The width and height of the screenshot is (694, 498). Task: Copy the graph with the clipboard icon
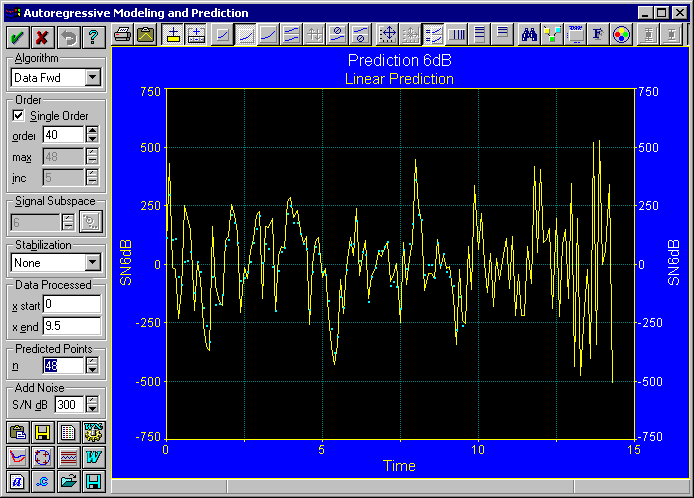coord(146,35)
